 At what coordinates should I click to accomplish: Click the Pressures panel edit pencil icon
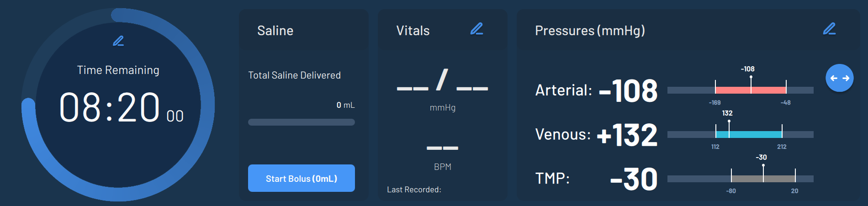point(829,29)
